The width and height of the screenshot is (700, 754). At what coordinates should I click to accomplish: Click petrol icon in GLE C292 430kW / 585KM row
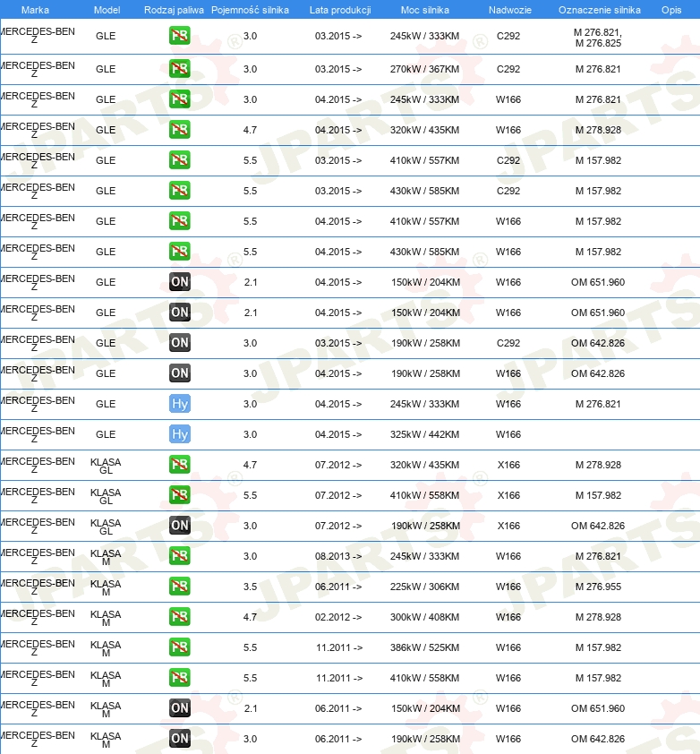(179, 191)
